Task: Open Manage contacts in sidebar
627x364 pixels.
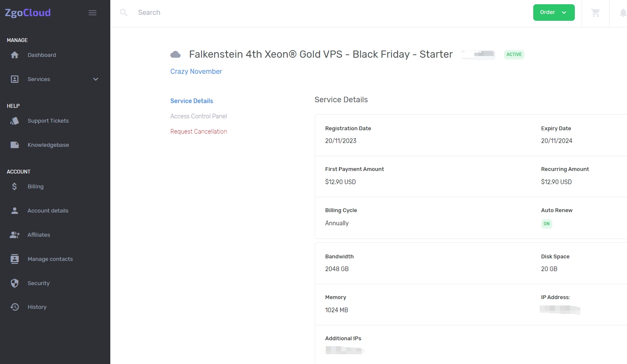Action: (x=50, y=259)
